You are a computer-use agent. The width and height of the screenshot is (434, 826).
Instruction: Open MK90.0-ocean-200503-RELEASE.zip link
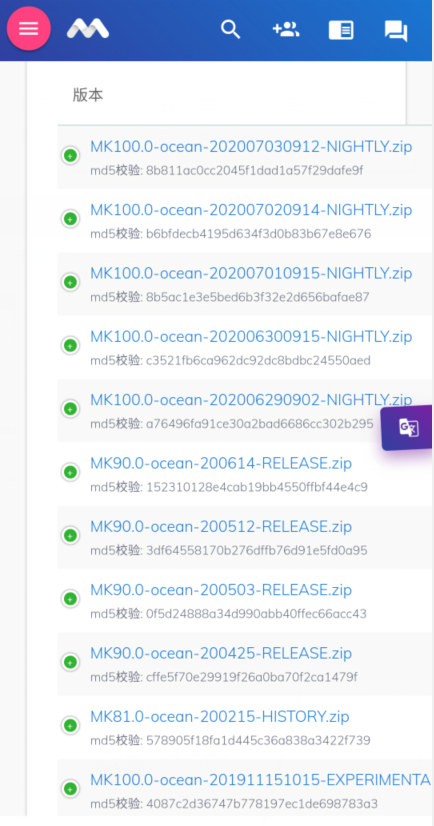221,589
